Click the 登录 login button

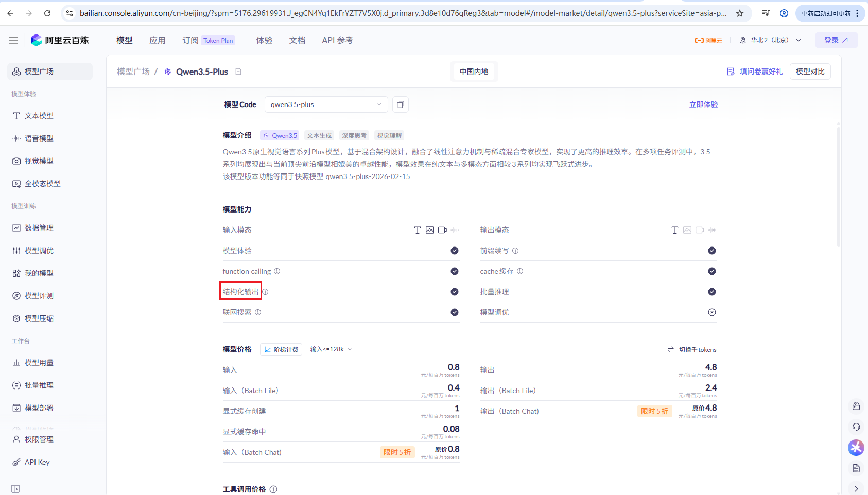[836, 40]
